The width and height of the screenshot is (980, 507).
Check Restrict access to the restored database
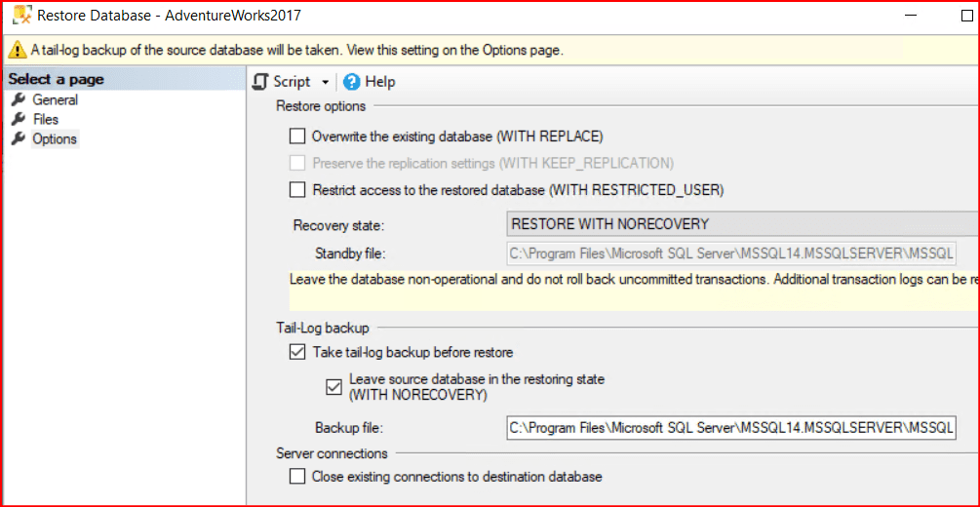point(297,189)
